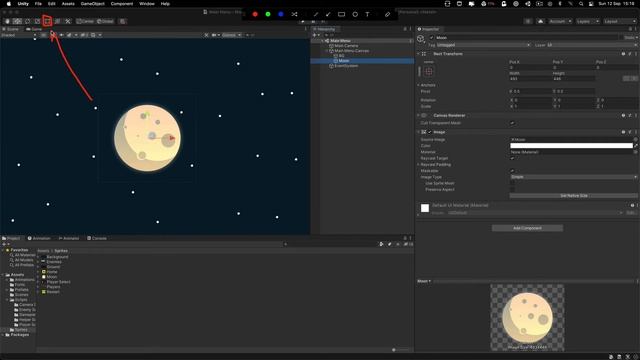Select the text annotation tool

[367, 14]
